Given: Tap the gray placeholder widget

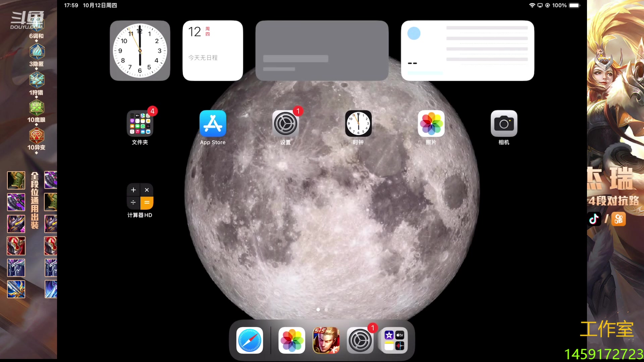Looking at the screenshot, I should pos(322,51).
